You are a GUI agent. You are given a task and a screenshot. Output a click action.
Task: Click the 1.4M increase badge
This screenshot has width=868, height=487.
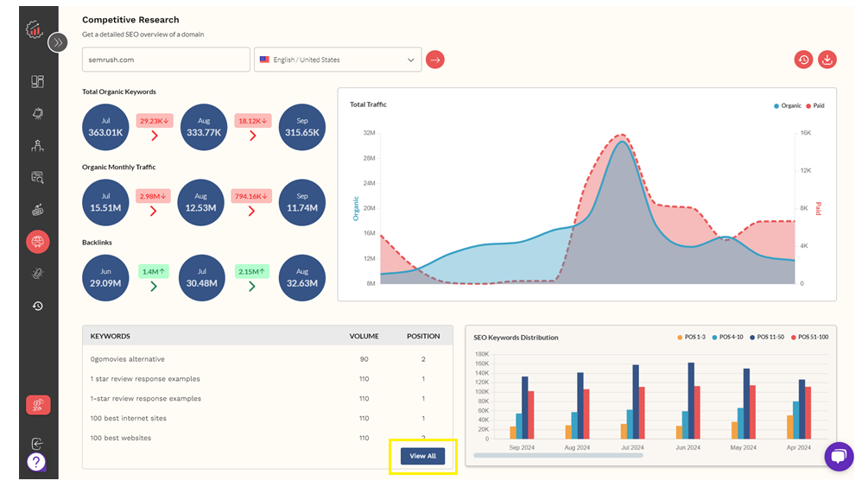point(154,271)
